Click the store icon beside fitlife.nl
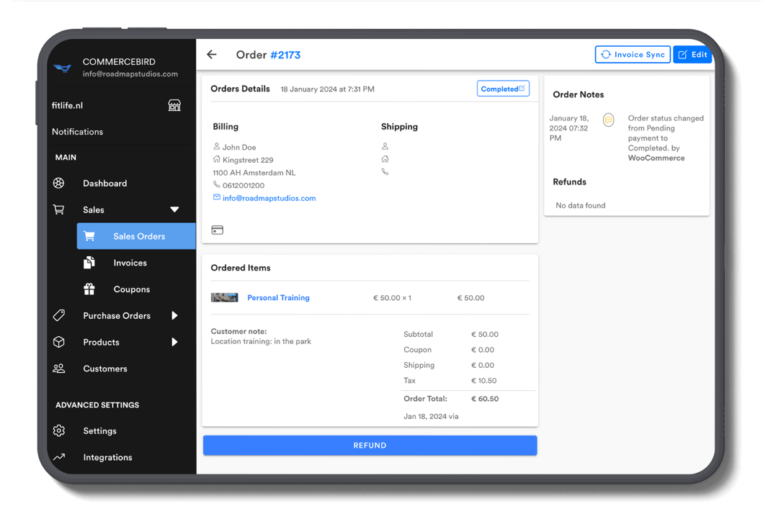 174,105
